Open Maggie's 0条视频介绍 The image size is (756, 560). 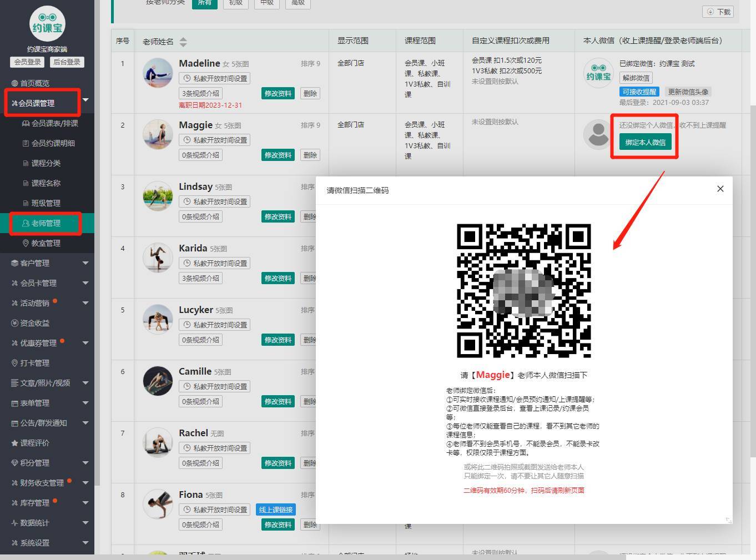[201, 155]
